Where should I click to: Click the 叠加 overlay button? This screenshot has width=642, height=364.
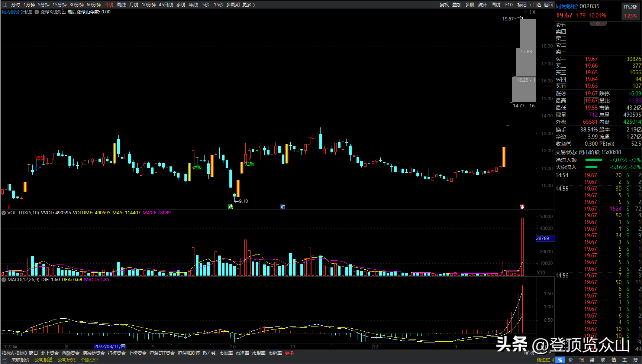click(457, 5)
